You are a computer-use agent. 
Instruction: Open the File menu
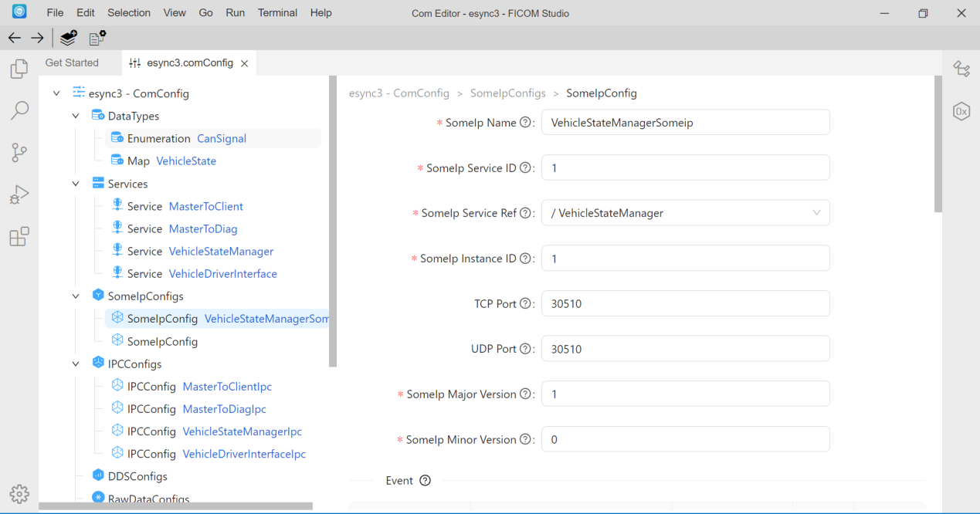coord(55,12)
